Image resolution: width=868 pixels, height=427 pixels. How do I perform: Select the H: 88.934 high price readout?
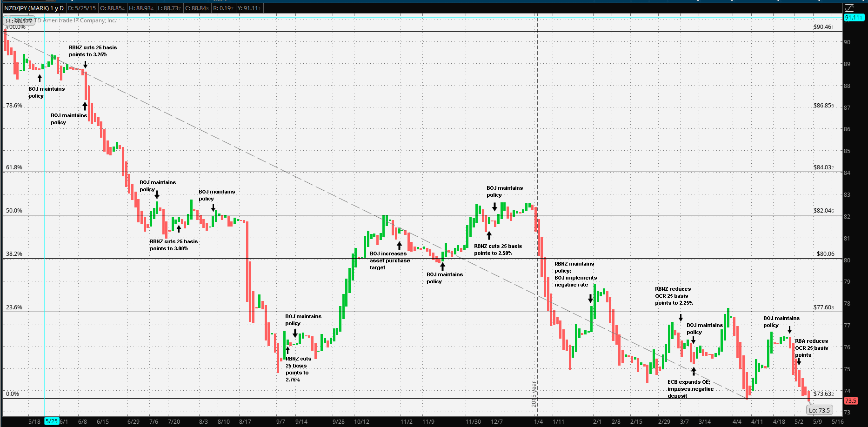[x=141, y=8]
